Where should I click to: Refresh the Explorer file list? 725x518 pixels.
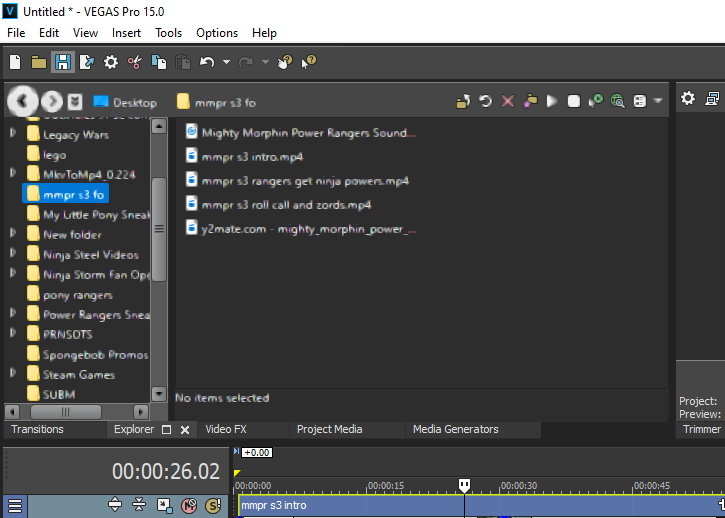pyautogui.click(x=485, y=101)
